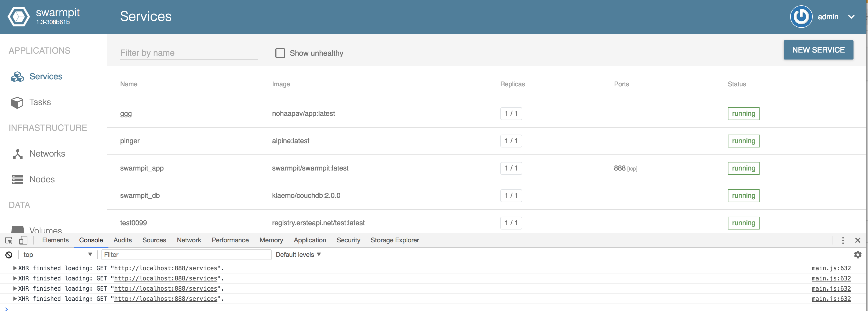This screenshot has width=868, height=311.
Task: Clear the console with the ban icon
Action: coord(9,255)
